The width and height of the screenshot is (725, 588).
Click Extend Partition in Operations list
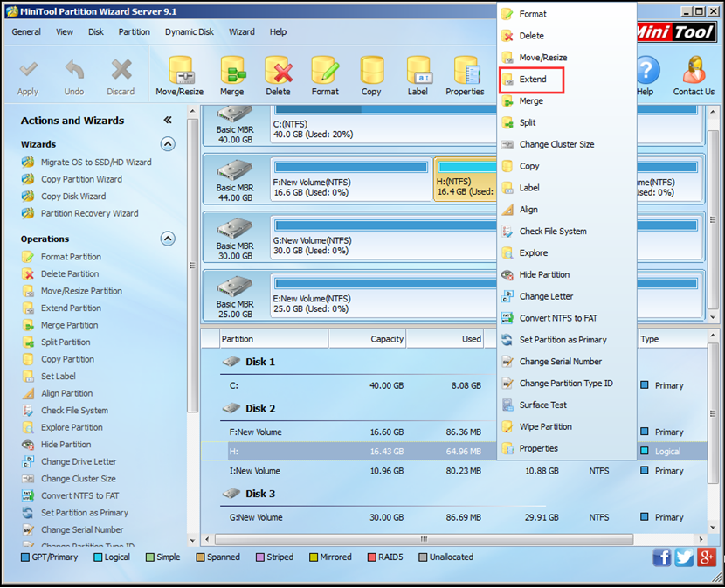[72, 308]
